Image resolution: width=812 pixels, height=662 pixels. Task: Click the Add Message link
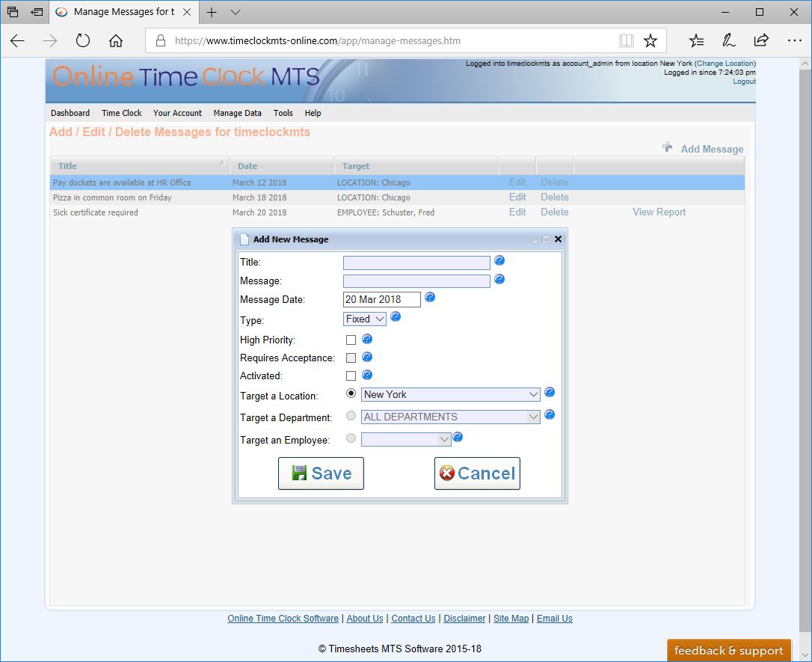[712, 149]
